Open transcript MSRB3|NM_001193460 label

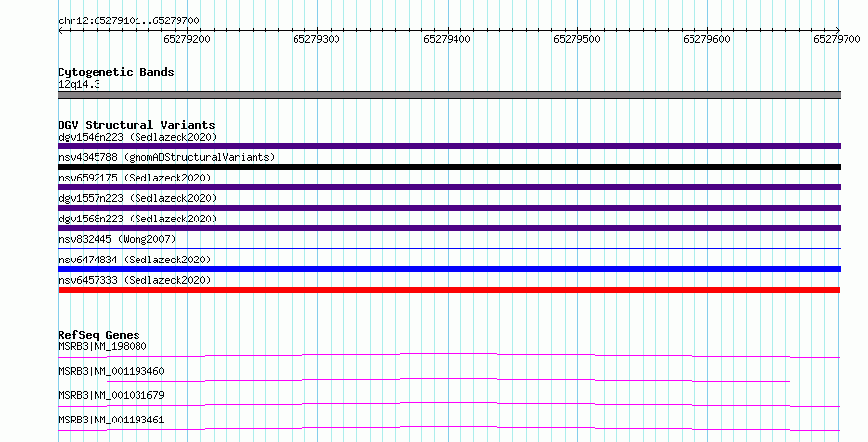(x=111, y=371)
